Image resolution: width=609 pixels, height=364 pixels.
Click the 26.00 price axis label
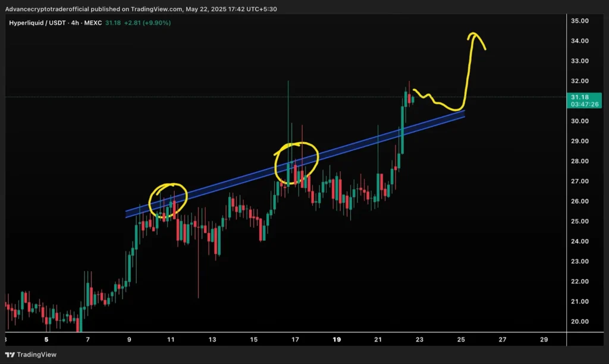(579, 201)
